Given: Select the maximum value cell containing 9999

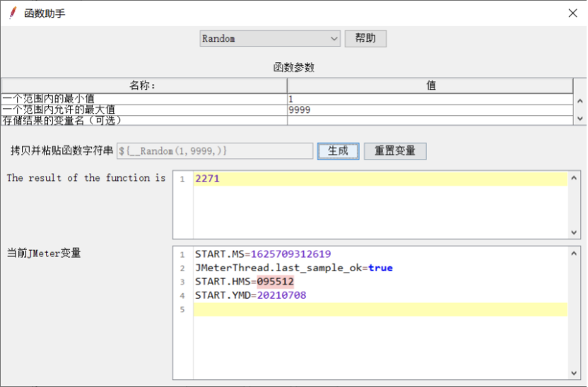Looking at the screenshot, I should click(x=430, y=109).
